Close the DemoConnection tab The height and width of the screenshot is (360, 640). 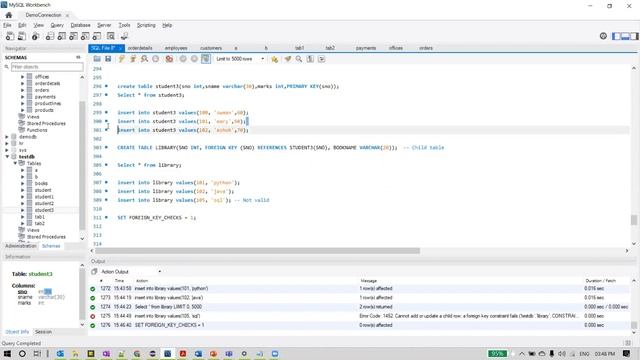pyautogui.click(x=67, y=16)
